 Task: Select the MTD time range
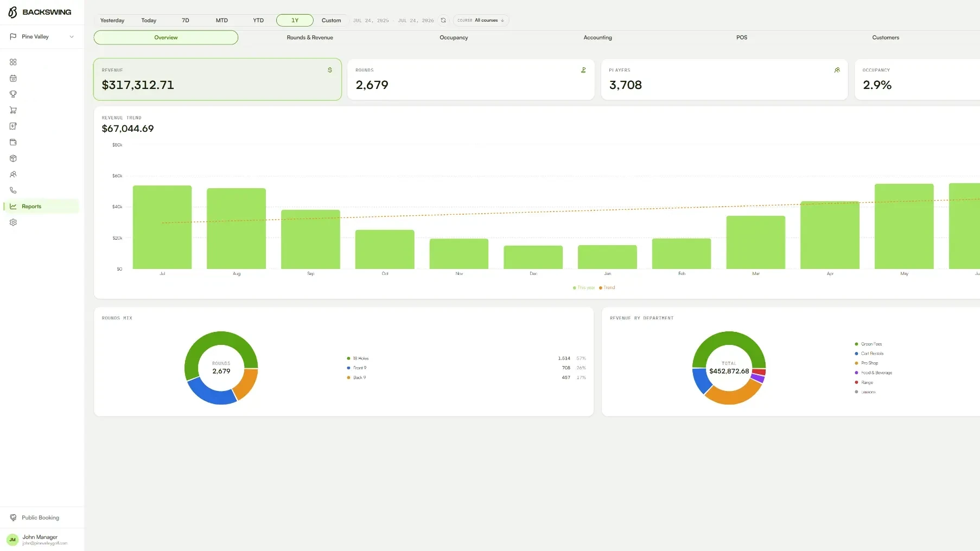click(x=222, y=20)
